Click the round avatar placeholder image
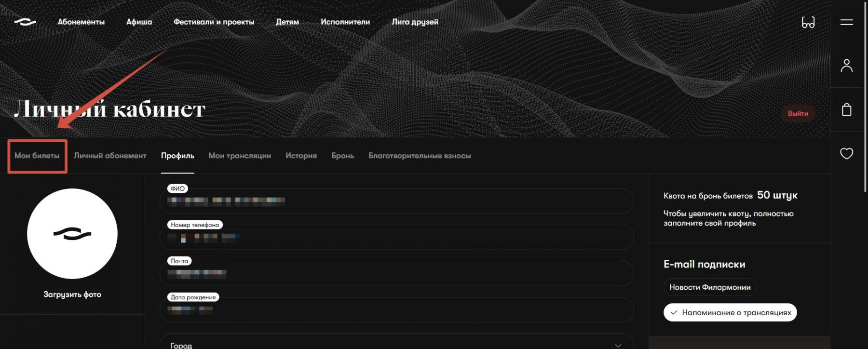 [x=72, y=234]
